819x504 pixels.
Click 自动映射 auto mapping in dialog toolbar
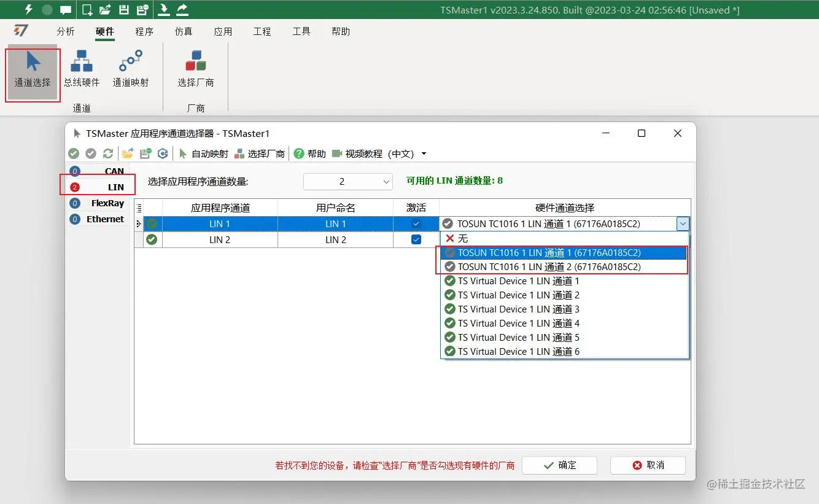(x=203, y=153)
